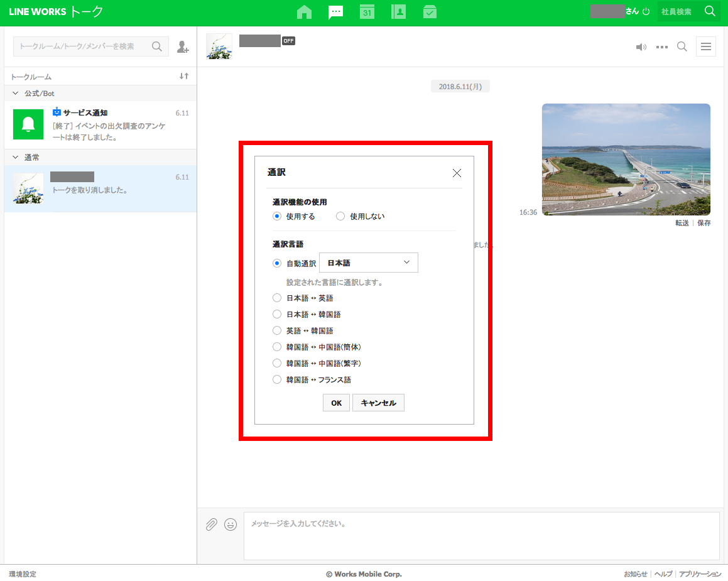Open the Calendar icon in top bar

pos(367,12)
